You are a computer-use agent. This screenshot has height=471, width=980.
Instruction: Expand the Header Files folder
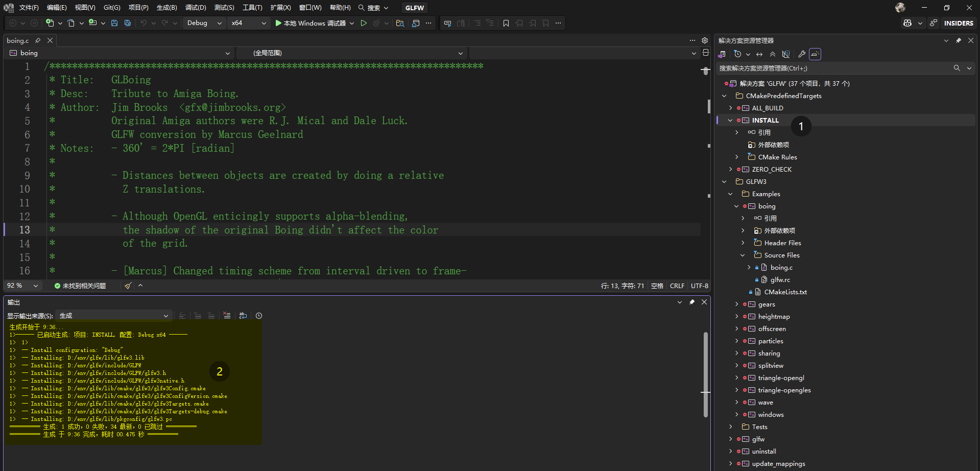tap(743, 243)
